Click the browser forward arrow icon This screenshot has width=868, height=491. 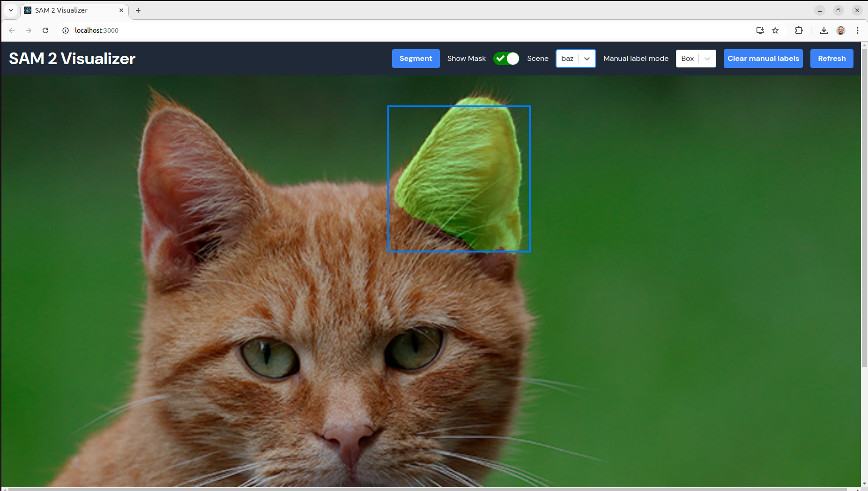[x=29, y=30]
